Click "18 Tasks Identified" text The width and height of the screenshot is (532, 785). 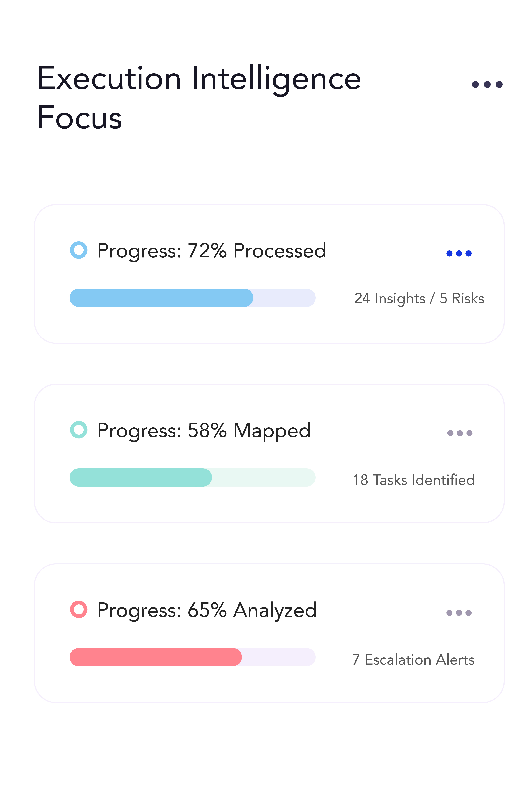(414, 480)
